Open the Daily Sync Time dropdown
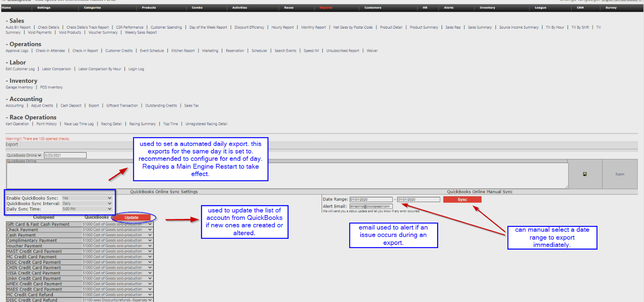 87,209
